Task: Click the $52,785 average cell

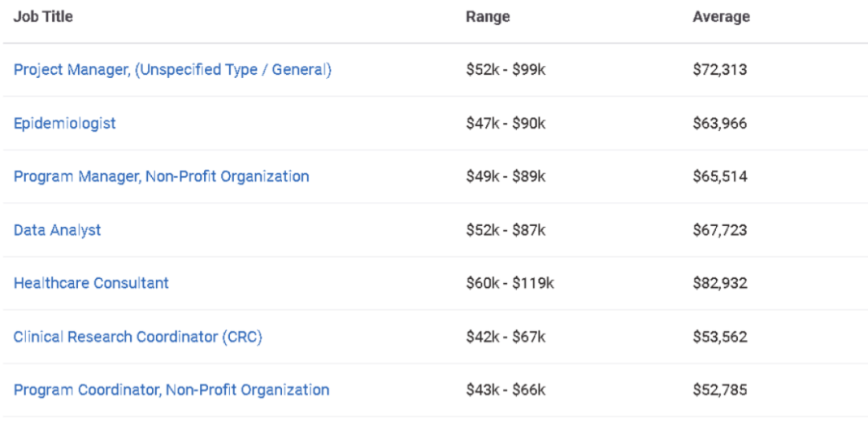Action: (719, 390)
